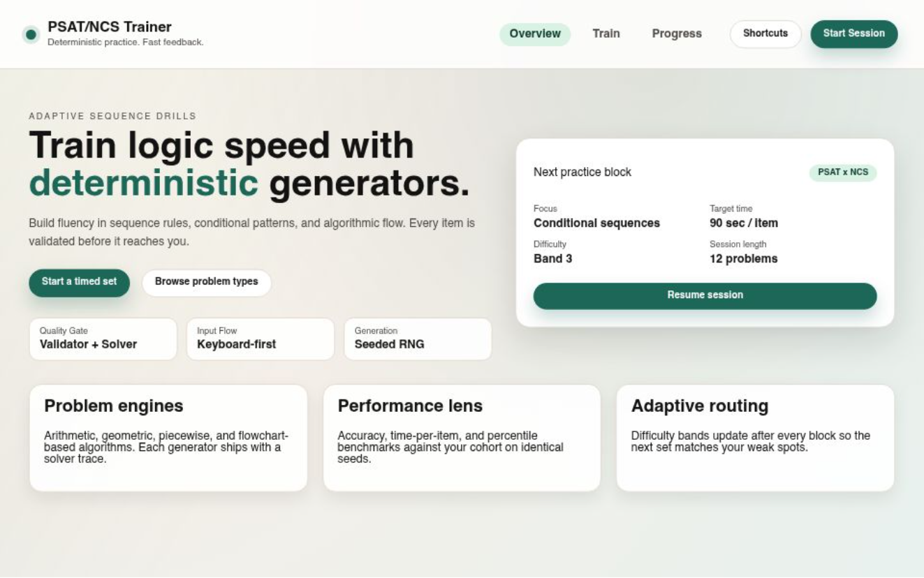Click 'Deterministic practice. Fast feedback.' tagline
The image size is (924, 578).
[126, 43]
